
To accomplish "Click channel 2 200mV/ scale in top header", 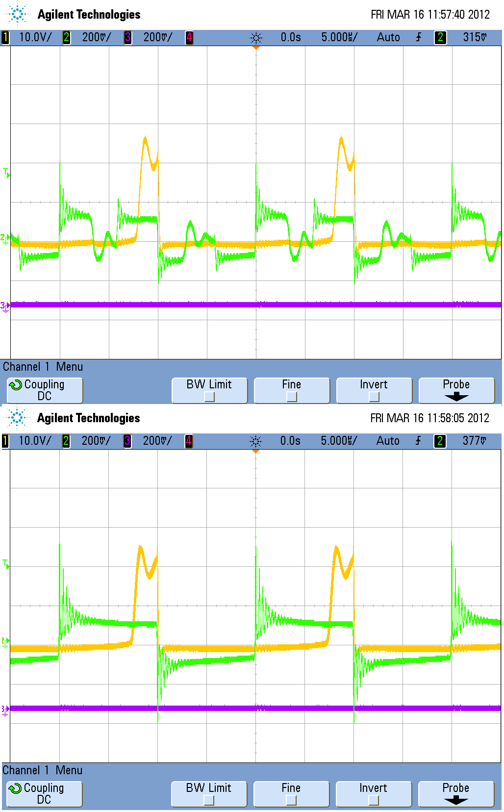I will 97,37.
